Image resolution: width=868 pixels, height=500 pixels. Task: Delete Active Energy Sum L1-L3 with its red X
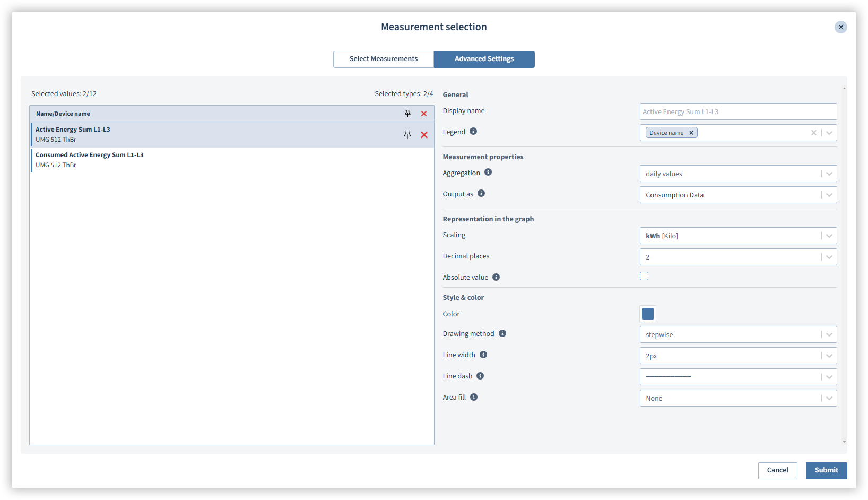coord(423,134)
